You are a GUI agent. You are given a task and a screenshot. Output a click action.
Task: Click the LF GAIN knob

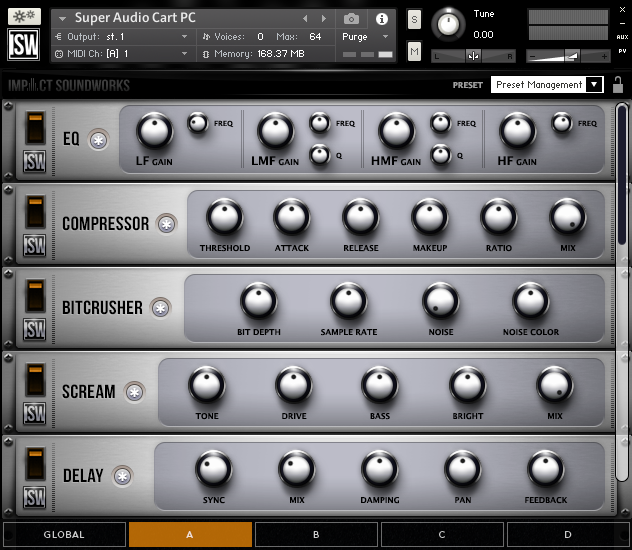(x=155, y=131)
